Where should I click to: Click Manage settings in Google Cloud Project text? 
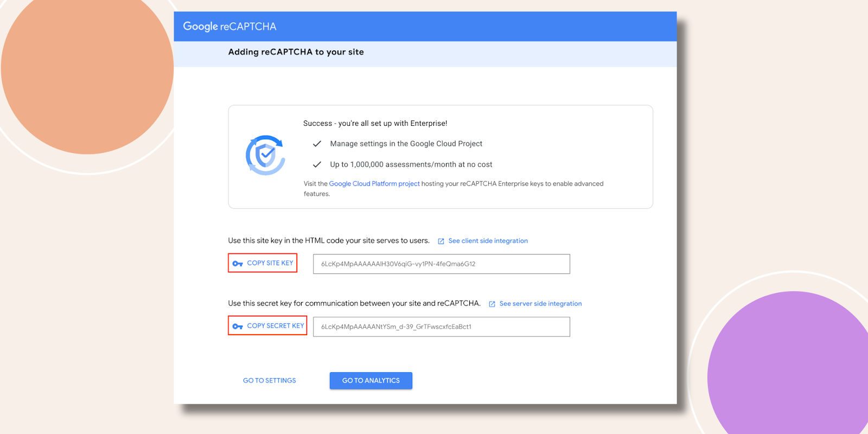(406, 144)
